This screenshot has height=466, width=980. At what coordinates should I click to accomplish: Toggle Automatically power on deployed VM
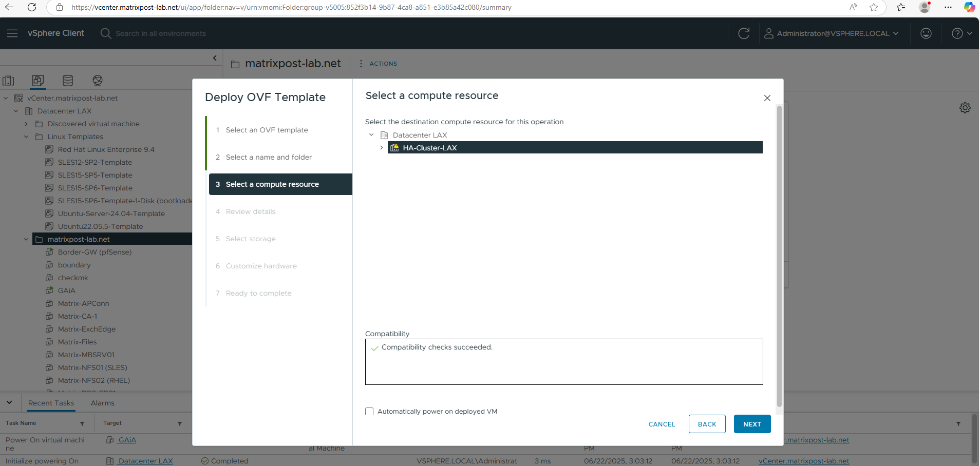point(369,412)
